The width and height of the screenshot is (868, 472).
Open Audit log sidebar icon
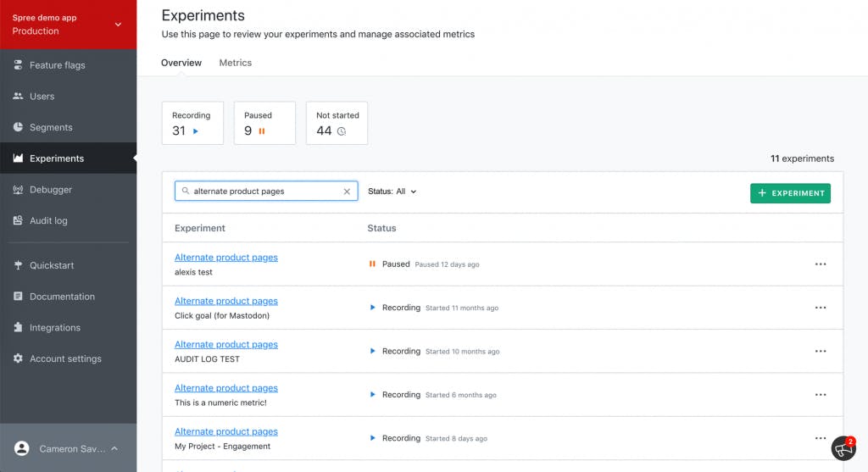coord(18,220)
